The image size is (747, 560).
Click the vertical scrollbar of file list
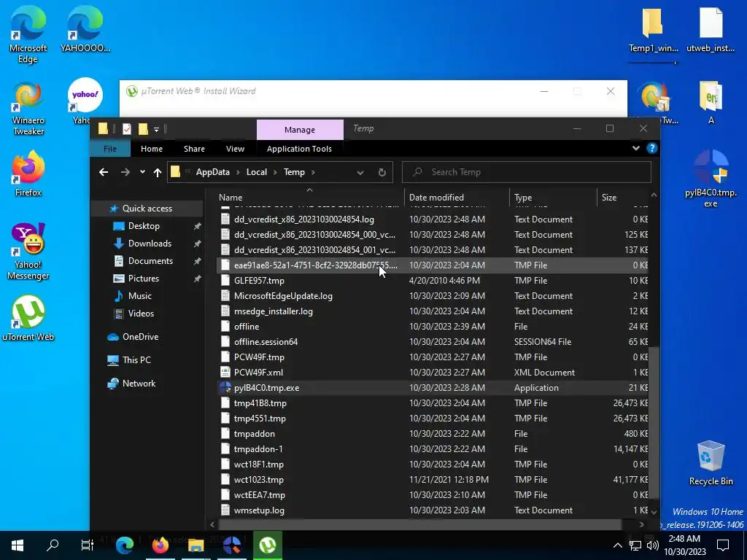(654, 421)
